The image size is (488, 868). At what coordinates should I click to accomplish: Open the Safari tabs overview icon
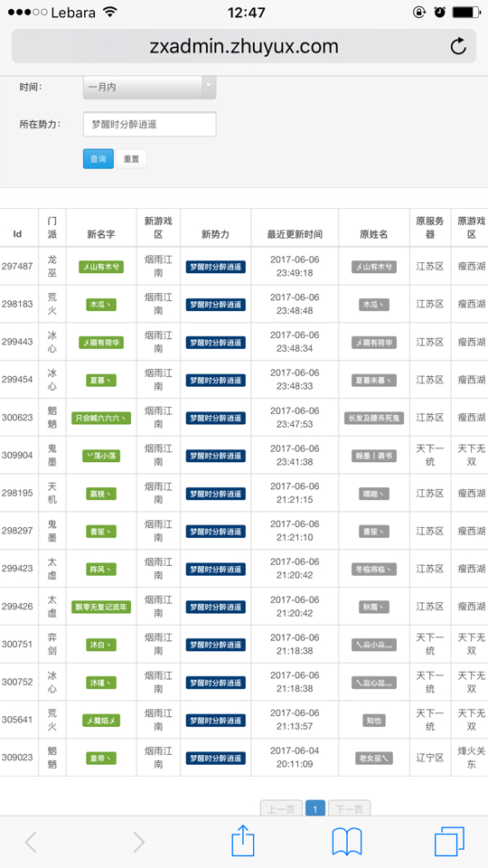449,842
